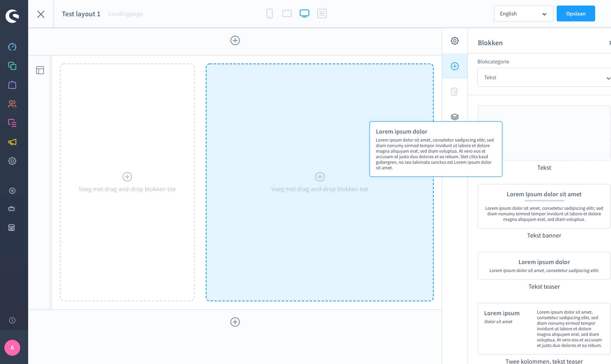This screenshot has width=611, height=364.
Task: Open the layer navigator stack icon
Action: click(x=455, y=117)
